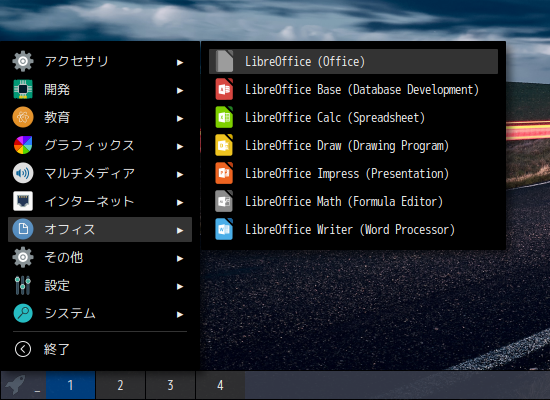550x400 pixels.
Task: Click the オフィス submenu arrow
Action: tap(180, 231)
